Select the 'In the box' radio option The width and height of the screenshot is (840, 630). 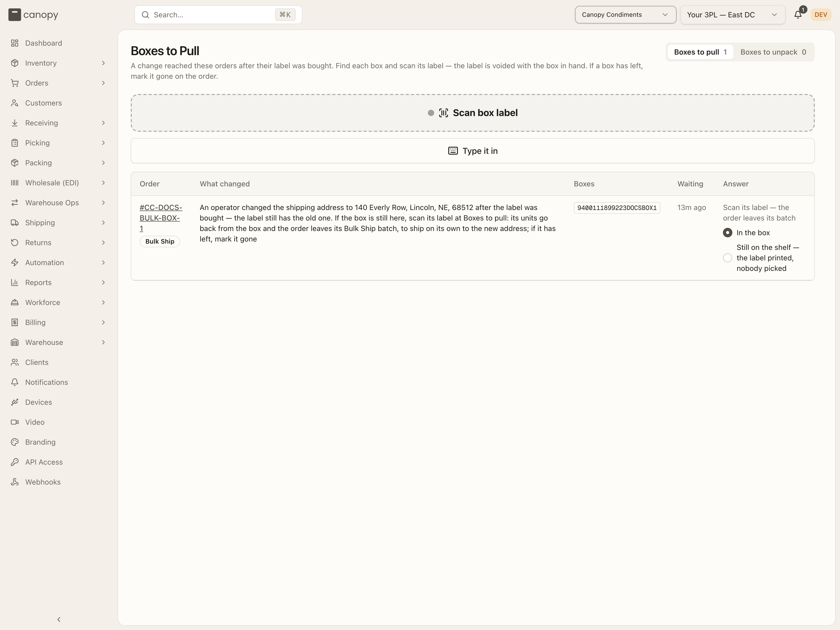727,232
